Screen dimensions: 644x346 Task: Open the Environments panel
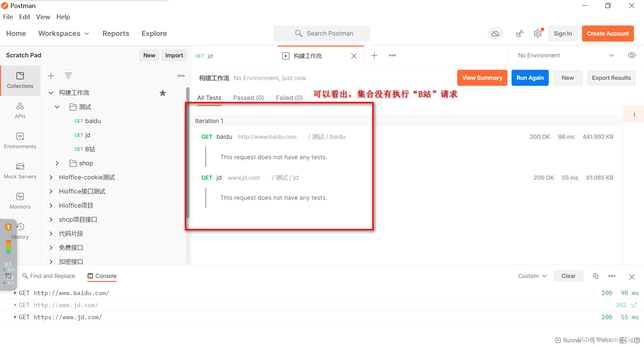point(20,140)
